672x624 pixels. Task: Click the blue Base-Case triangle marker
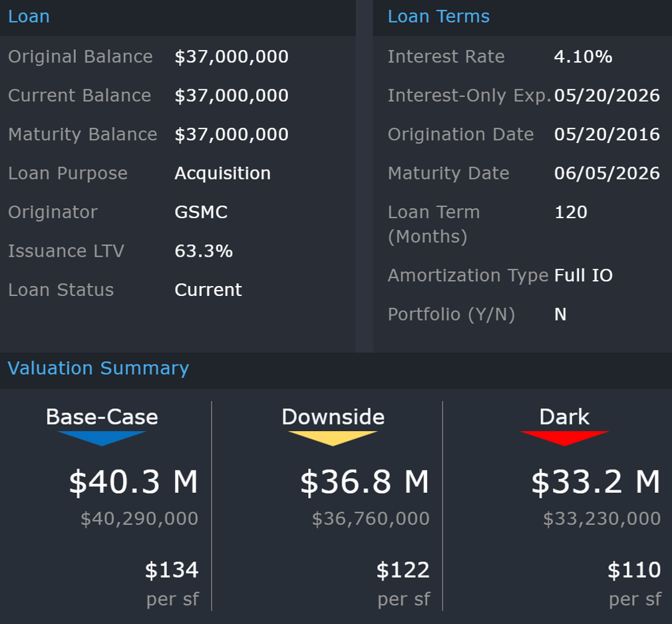[102, 438]
